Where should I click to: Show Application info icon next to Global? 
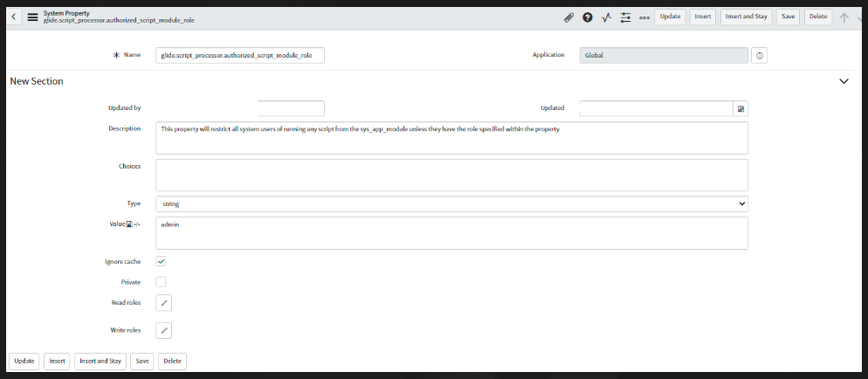click(x=760, y=55)
